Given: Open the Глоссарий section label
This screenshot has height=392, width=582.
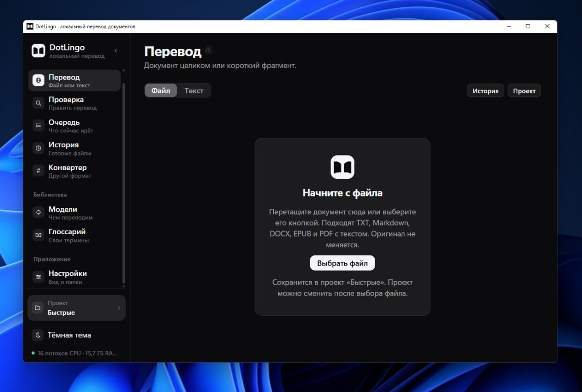Looking at the screenshot, I should pos(67,231).
